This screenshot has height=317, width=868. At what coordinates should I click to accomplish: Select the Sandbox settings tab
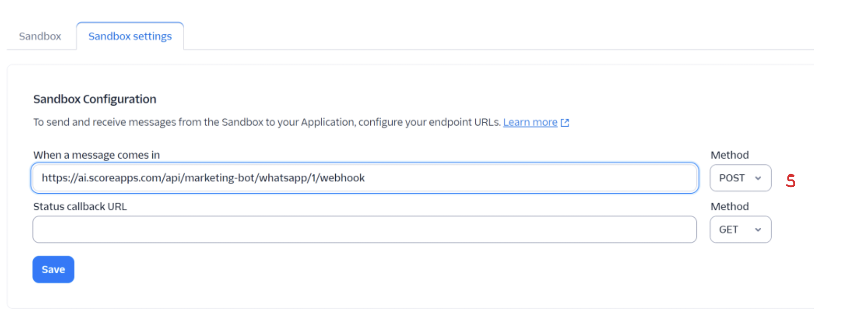pos(130,36)
